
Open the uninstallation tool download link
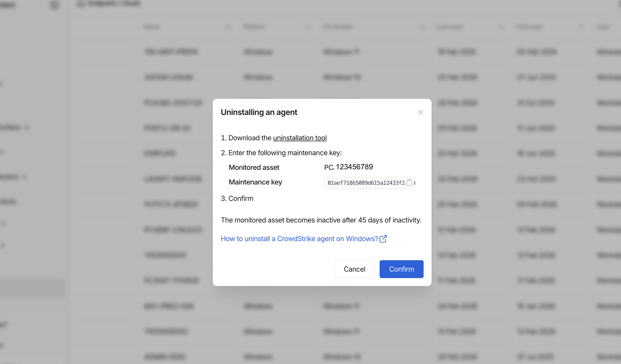(300, 138)
